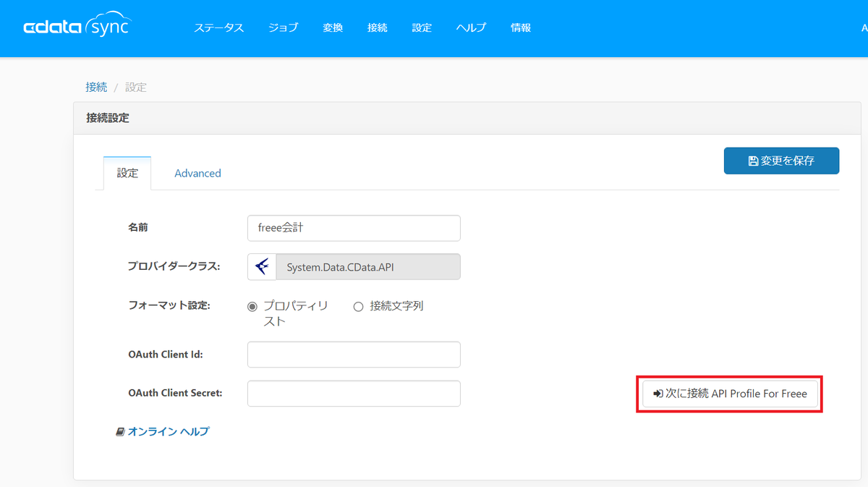Click the book icon beside オンライン ヘルプ
Viewport: 868px width, 487px height.
pos(120,431)
